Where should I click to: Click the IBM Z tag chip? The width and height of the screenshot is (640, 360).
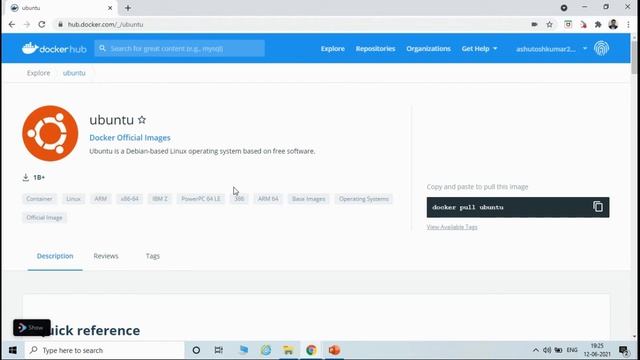point(160,199)
